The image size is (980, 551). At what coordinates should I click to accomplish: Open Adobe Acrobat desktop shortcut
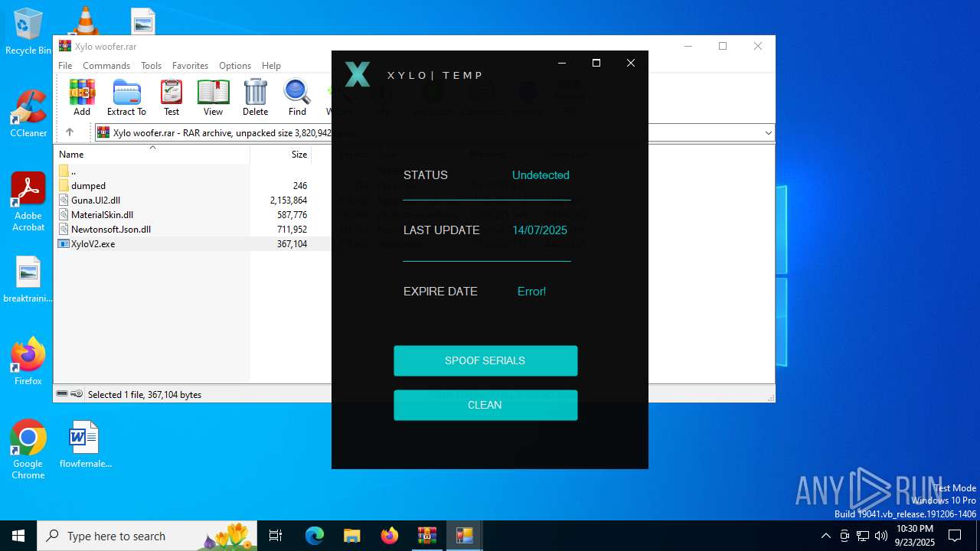[28, 202]
